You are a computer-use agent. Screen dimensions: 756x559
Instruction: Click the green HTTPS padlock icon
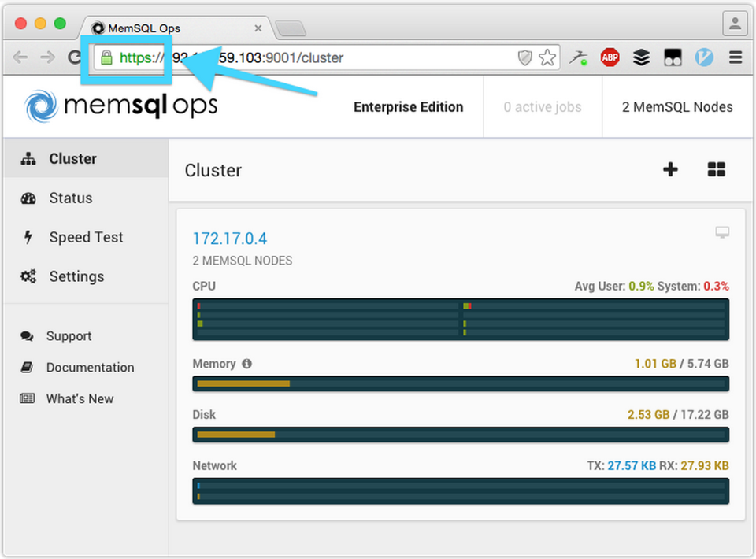[x=106, y=57]
